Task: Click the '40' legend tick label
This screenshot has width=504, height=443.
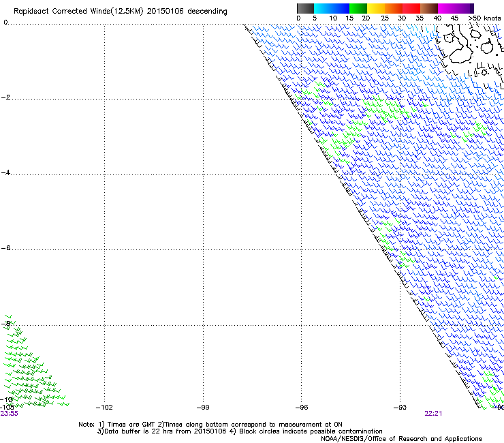Action: click(x=437, y=18)
